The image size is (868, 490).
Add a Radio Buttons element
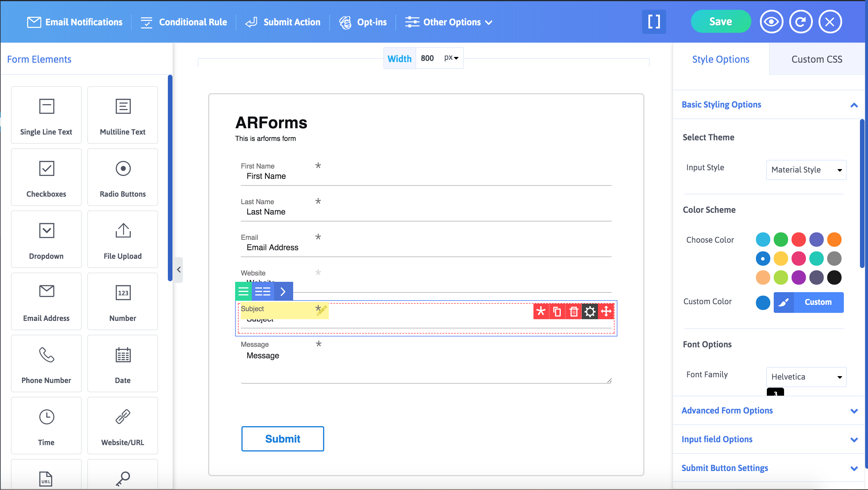[x=122, y=177]
